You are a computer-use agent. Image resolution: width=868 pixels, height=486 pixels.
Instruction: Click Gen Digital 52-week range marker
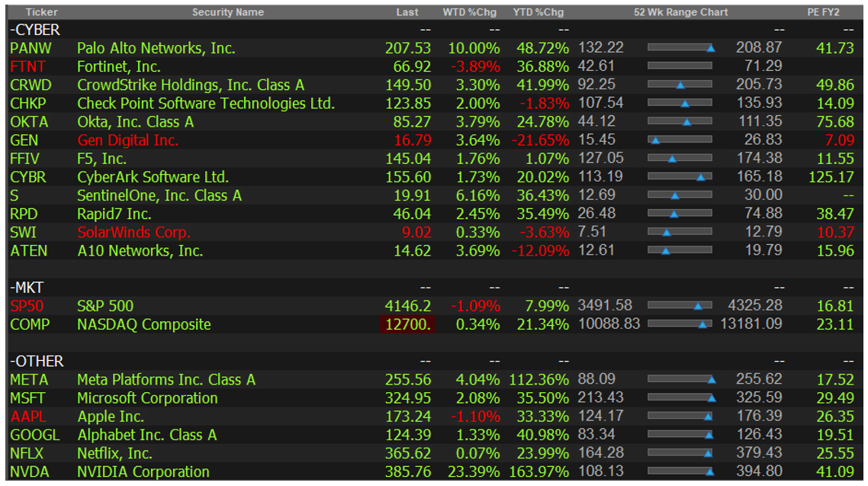[x=655, y=140]
